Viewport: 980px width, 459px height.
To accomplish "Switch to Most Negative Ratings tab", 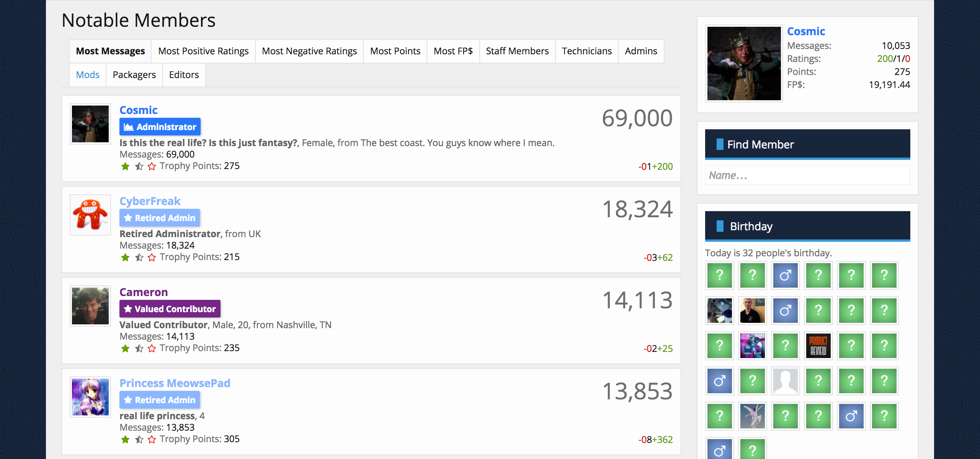I will 309,51.
